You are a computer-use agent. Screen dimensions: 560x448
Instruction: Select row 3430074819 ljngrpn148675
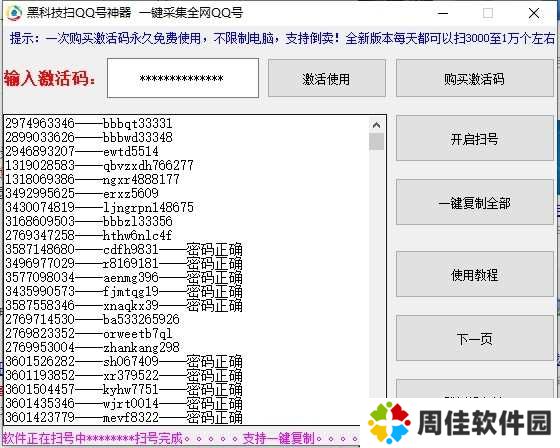(99, 207)
